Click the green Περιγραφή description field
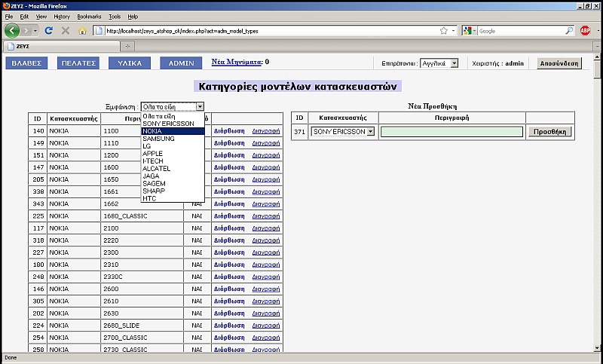 pyautogui.click(x=451, y=132)
